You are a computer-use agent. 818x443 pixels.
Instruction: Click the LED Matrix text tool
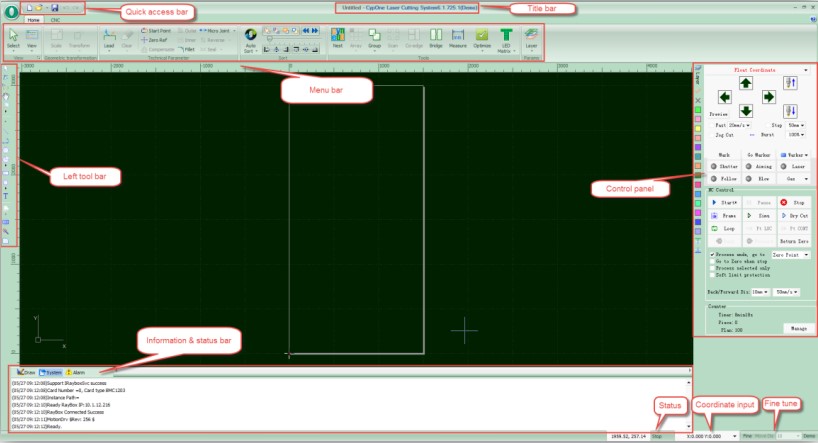click(506, 39)
